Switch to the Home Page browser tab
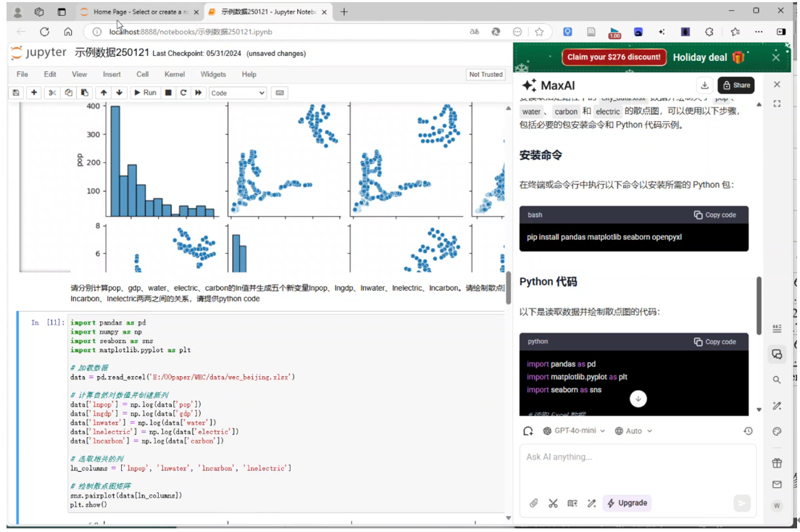The width and height of the screenshot is (800, 532). (139, 12)
